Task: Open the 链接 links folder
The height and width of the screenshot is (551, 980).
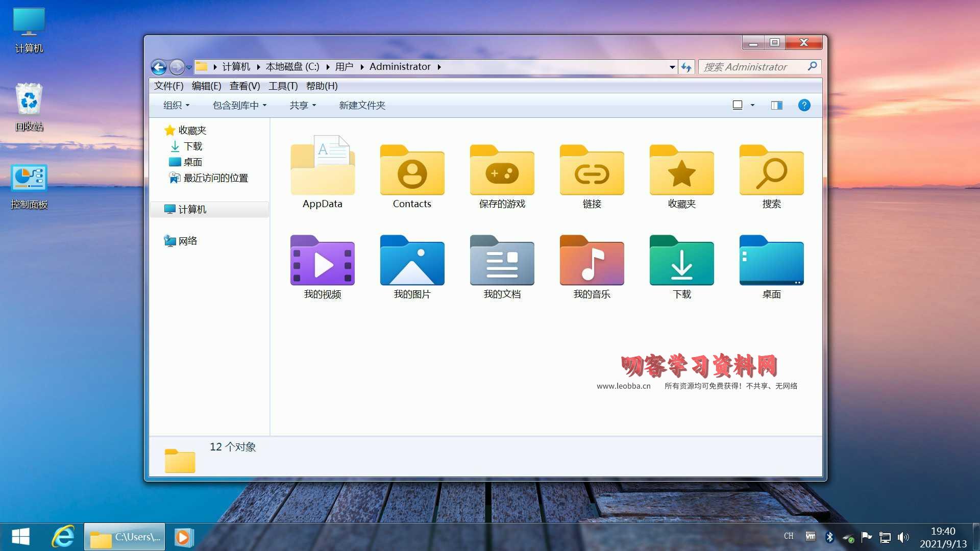Action: (592, 171)
